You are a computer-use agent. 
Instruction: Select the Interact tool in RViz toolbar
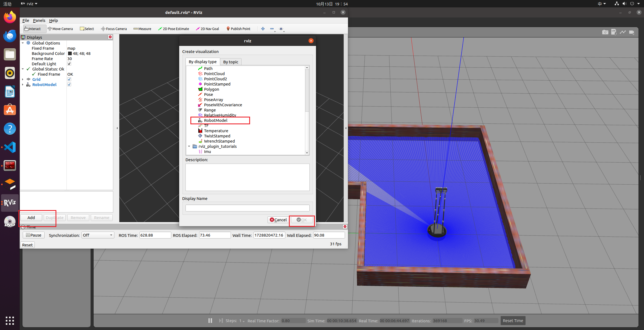(x=32, y=29)
